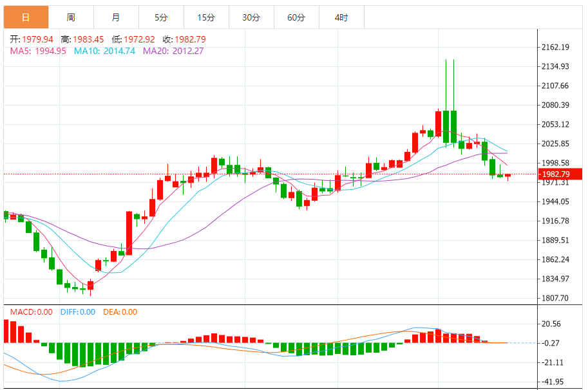Open the 5分 timeframe tab

tap(161, 17)
